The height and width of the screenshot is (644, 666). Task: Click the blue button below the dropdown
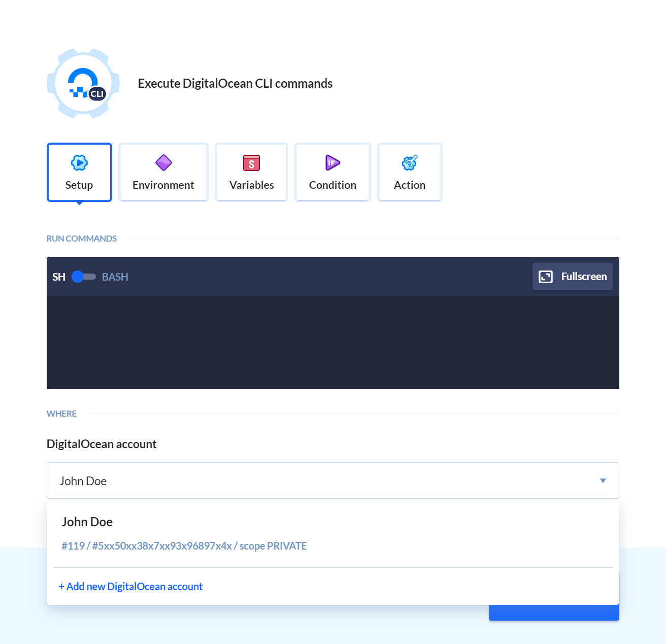coord(554,613)
